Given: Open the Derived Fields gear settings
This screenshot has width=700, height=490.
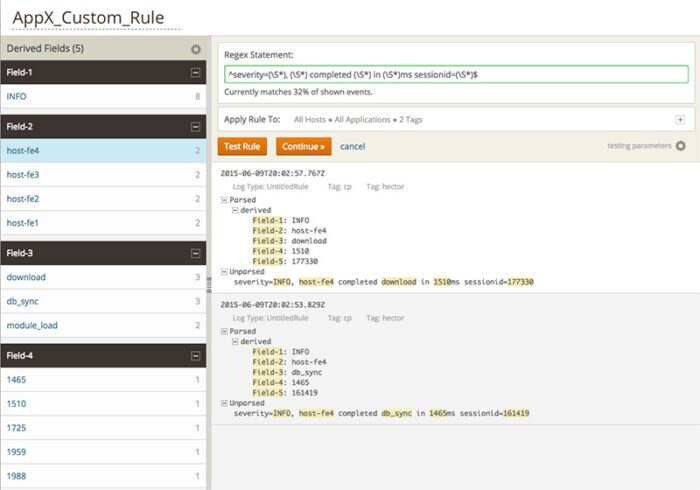Looking at the screenshot, I should click(x=196, y=49).
